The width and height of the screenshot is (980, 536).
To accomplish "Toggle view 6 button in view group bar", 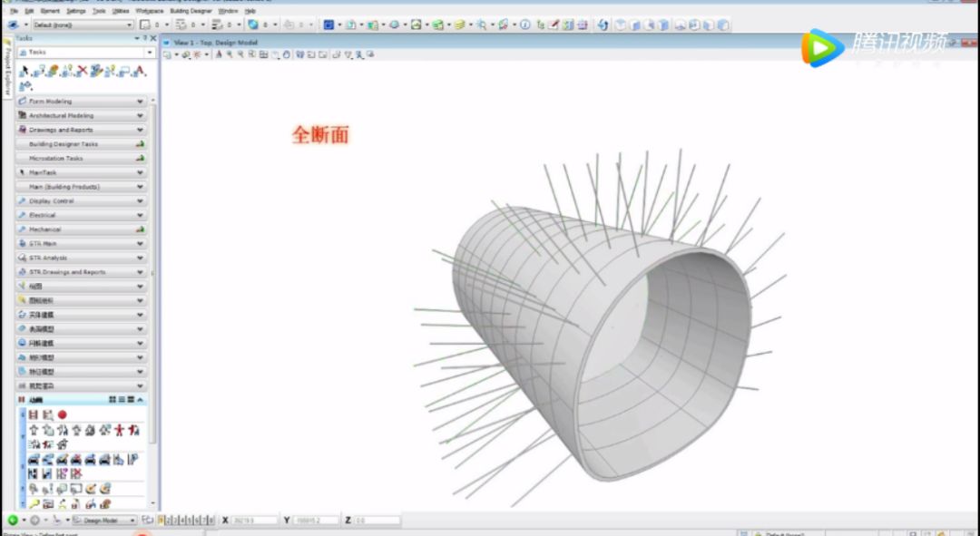I will (x=196, y=520).
